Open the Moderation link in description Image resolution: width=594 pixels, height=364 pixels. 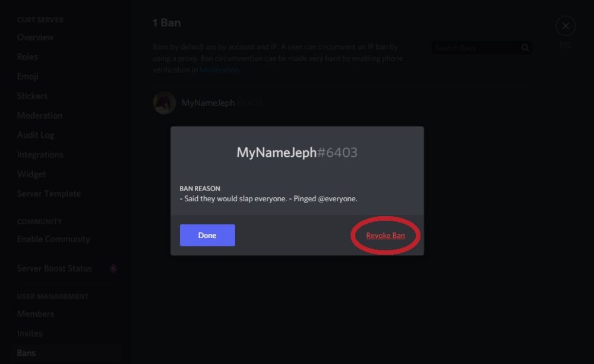tap(219, 69)
